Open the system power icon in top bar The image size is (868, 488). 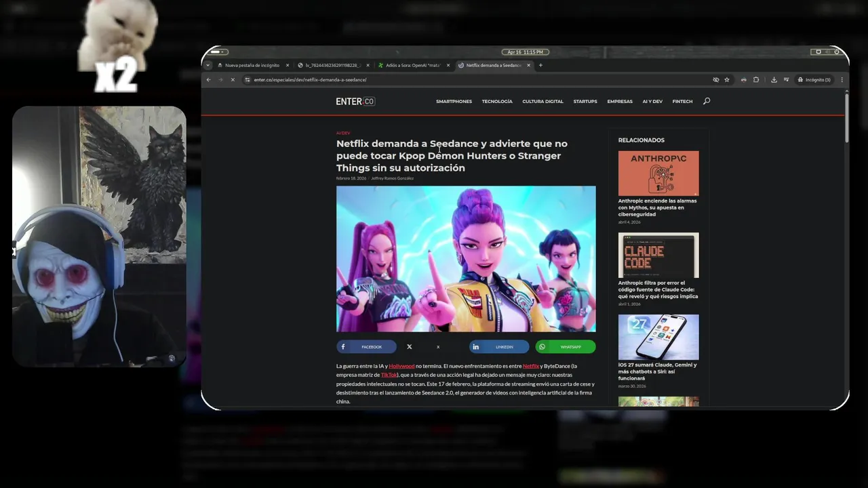point(837,52)
